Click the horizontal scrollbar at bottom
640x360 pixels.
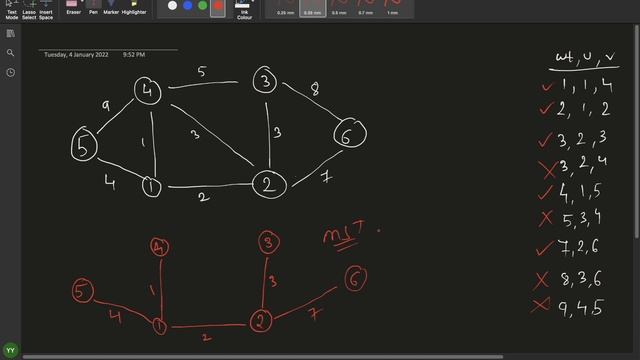click(x=263, y=357)
